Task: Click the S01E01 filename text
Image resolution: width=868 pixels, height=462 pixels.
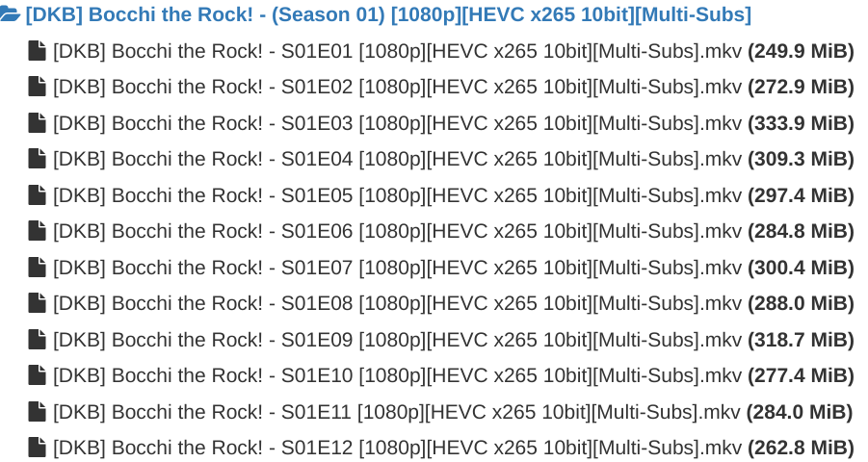Action: (397, 51)
